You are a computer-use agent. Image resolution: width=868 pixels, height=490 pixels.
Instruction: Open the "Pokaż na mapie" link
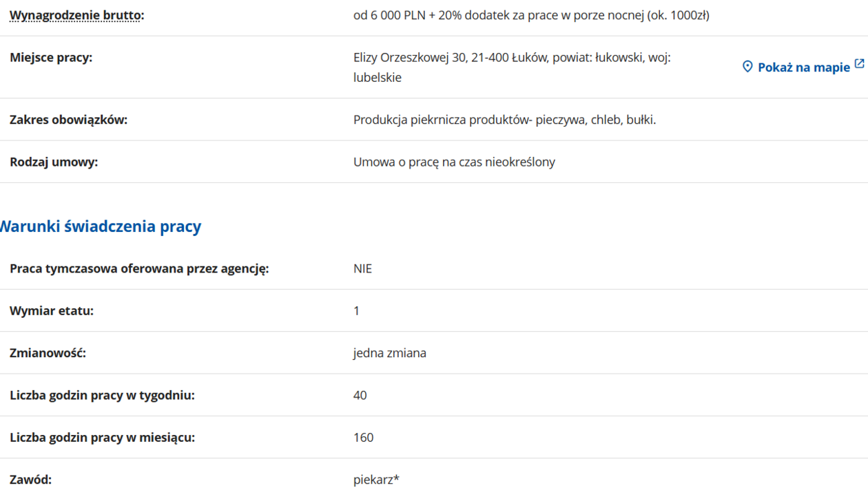(803, 67)
